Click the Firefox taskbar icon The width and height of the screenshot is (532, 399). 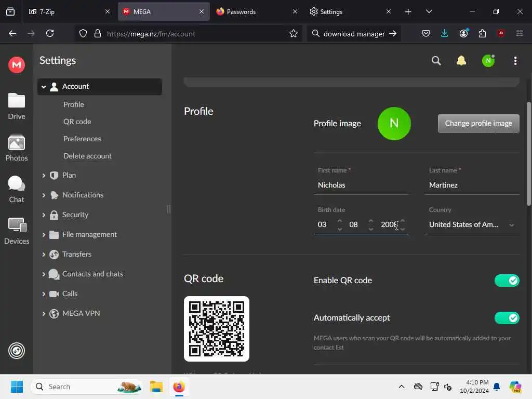point(179,387)
